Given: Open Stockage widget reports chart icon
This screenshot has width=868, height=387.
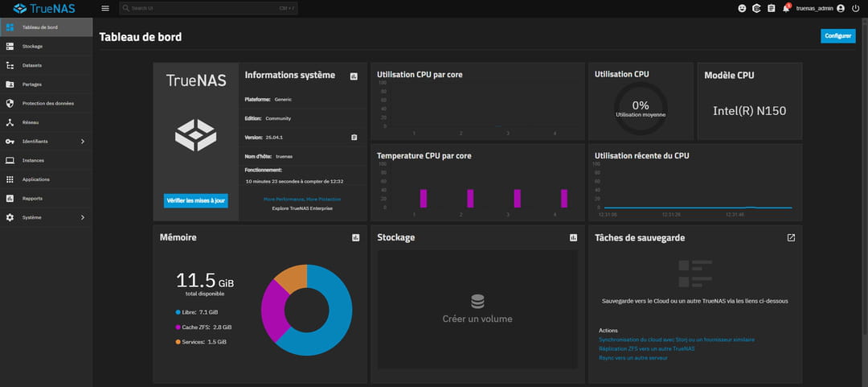Looking at the screenshot, I should tap(574, 238).
